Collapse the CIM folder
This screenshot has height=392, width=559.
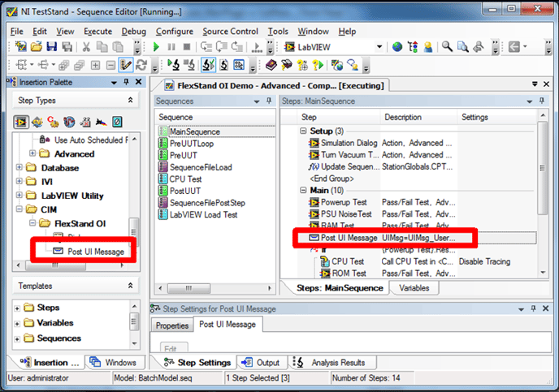click(19, 209)
